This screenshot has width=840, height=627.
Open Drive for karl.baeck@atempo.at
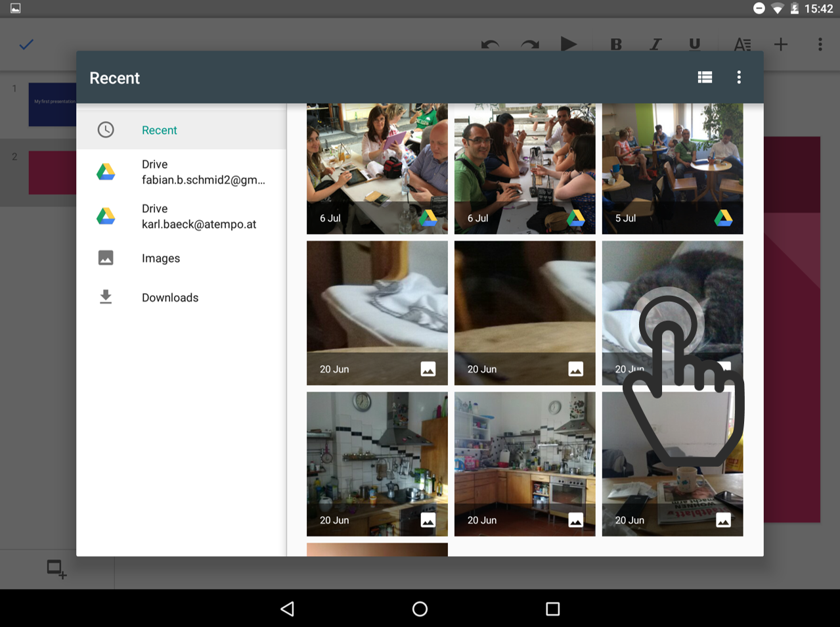coord(181,216)
